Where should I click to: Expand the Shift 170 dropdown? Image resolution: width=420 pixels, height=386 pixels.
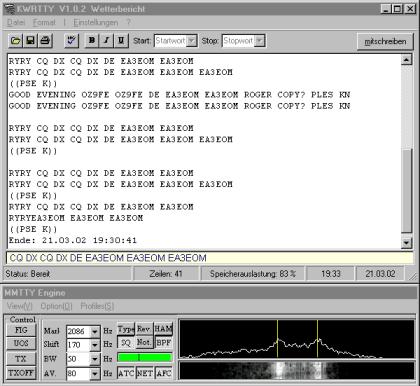tap(95, 345)
